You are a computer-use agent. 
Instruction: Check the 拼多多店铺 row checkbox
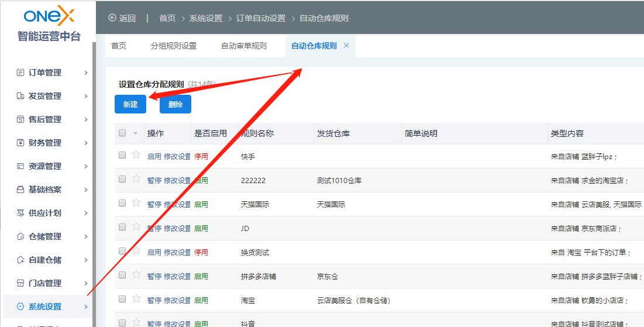pyautogui.click(x=122, y=275)
